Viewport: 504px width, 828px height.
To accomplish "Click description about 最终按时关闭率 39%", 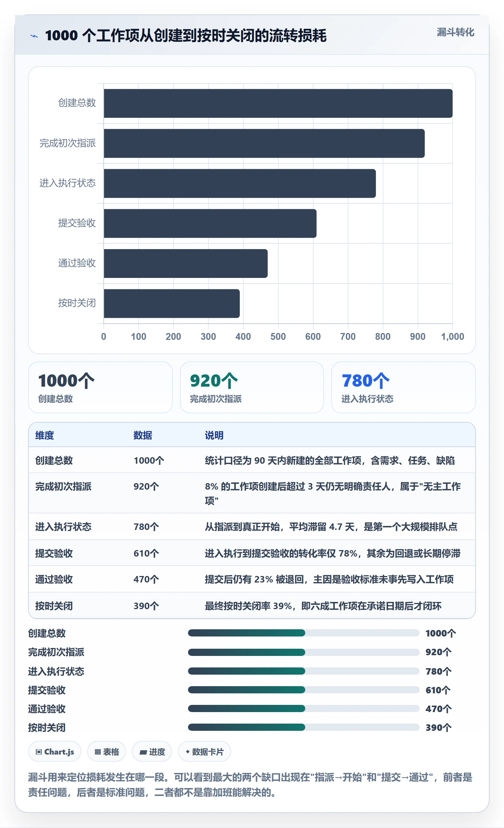I will point(323,606).
